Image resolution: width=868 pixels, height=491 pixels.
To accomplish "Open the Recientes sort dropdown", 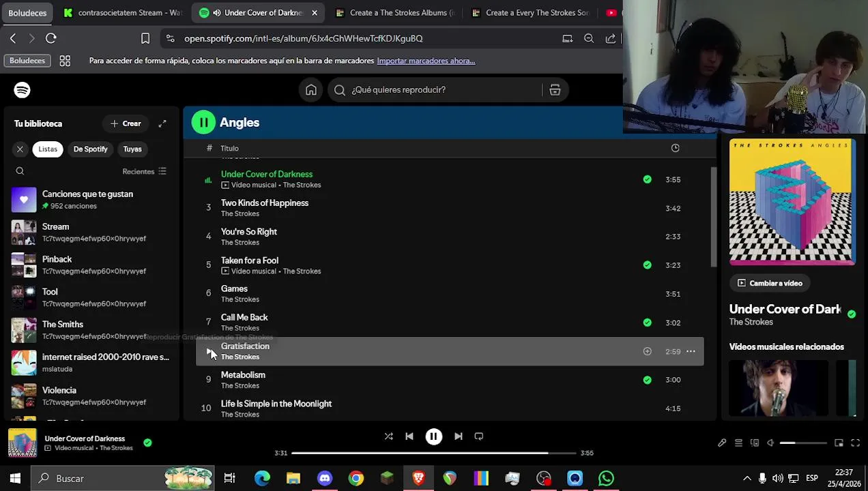I will [144, 171].
